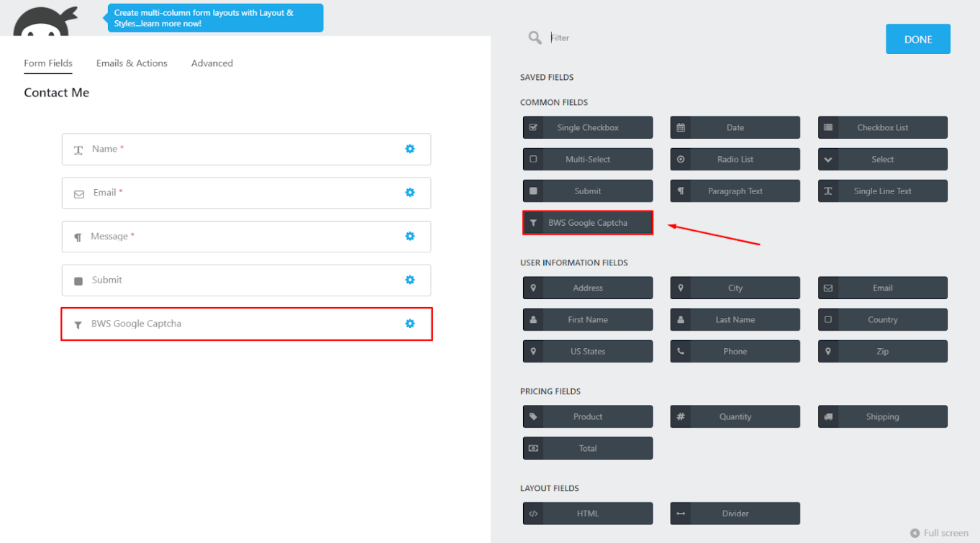The width and height of the screenshot is (980, 543).
Task: Add a Divider layout field
Action: click(735, 514)
